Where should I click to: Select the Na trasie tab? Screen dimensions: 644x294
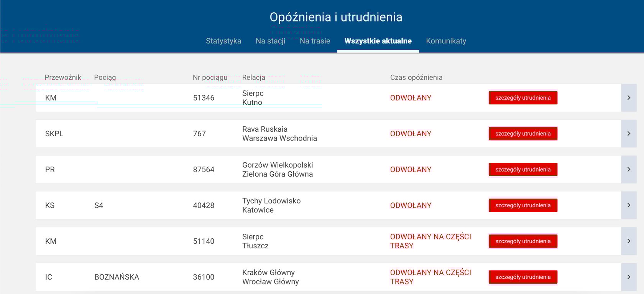point(315,41)
